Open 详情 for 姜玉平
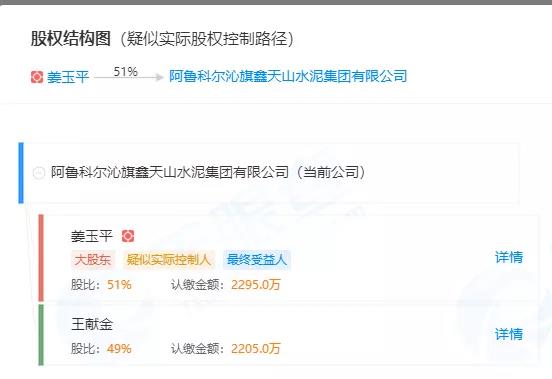 pos(509,257)
